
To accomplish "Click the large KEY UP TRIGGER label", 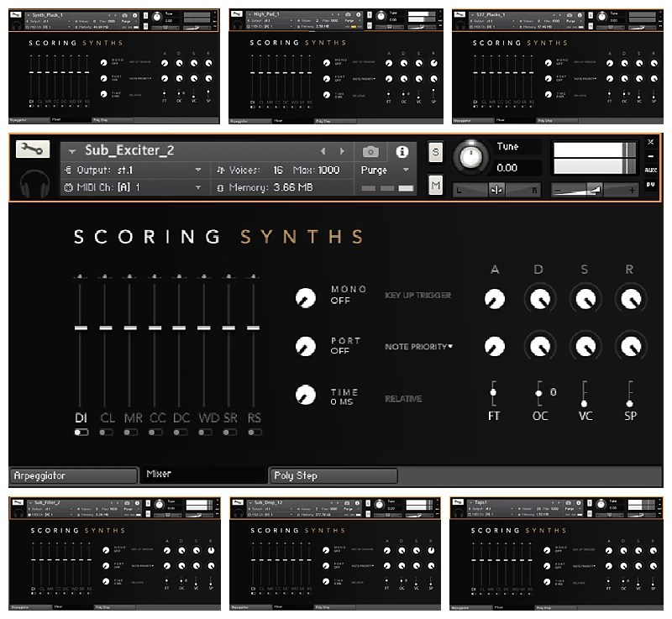I will click(417, 296).
